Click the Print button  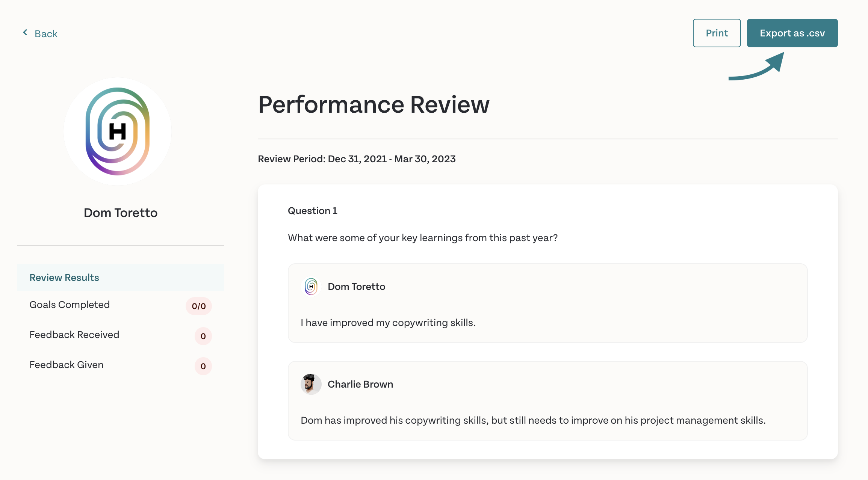[717, 33]
